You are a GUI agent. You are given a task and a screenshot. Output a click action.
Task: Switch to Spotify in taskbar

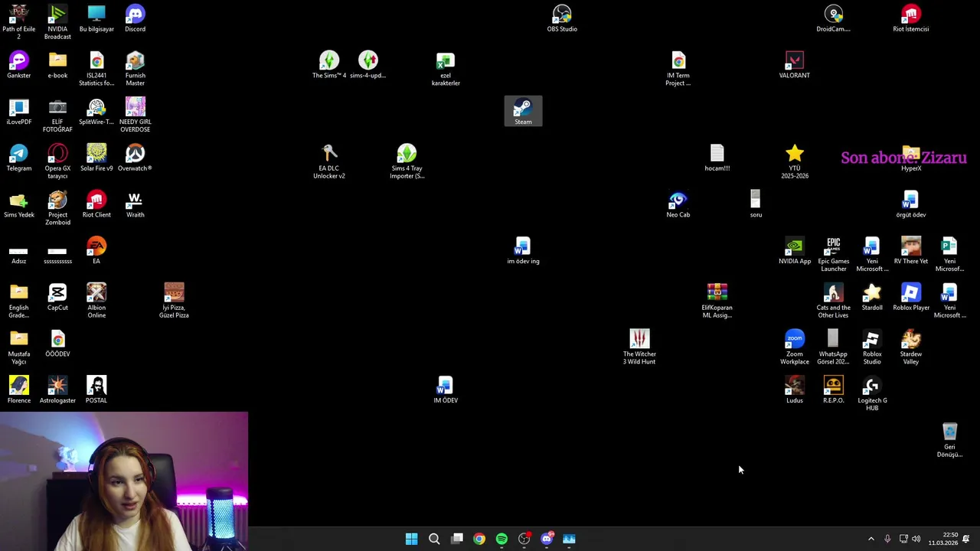point(501,539)
